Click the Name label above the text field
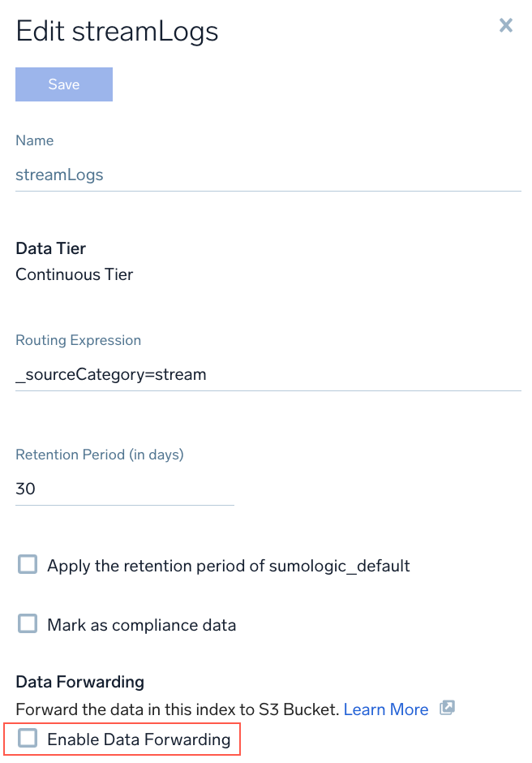The image size is (532, 763). (x=34, y=140)
